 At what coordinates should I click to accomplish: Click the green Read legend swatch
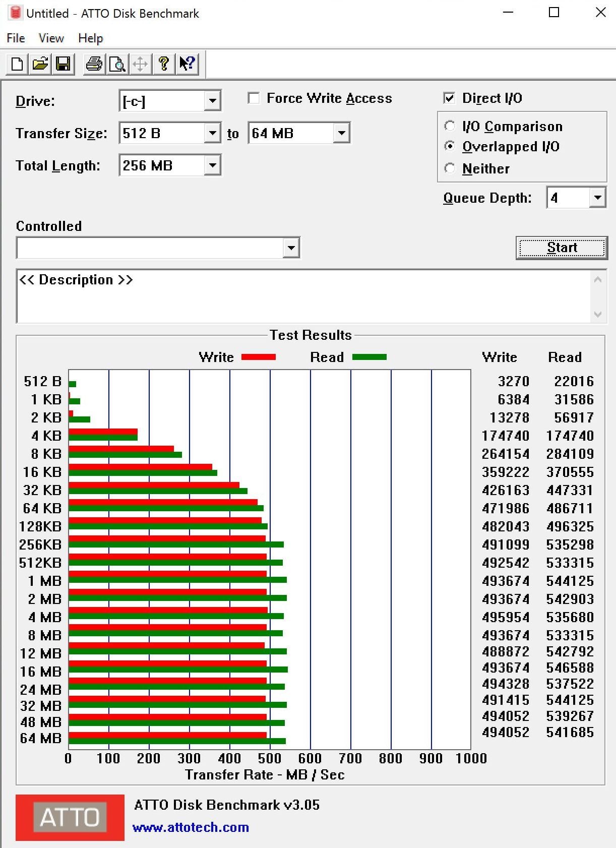coord(369,357)
